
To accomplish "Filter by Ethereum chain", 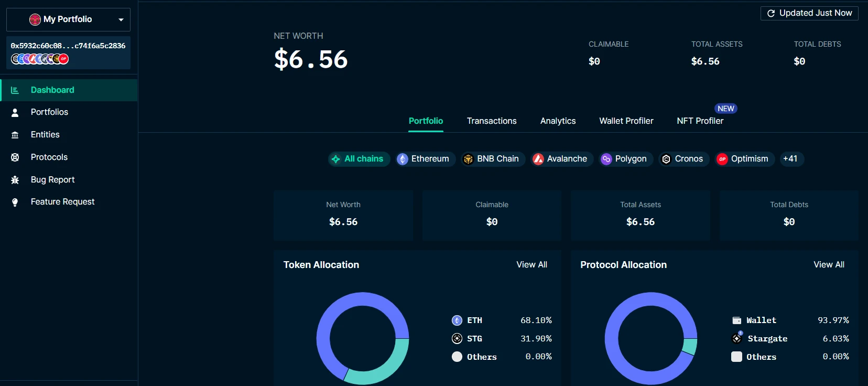I will click(x=423, y=159).
